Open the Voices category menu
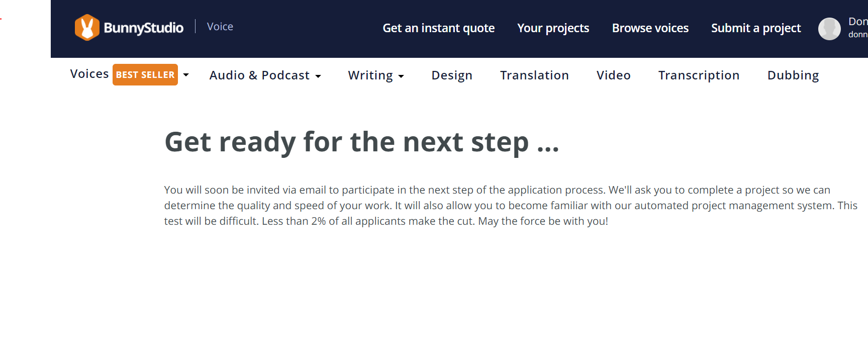Image resolution: width=868 pixels, height=357 pixels. pos(89,74)
